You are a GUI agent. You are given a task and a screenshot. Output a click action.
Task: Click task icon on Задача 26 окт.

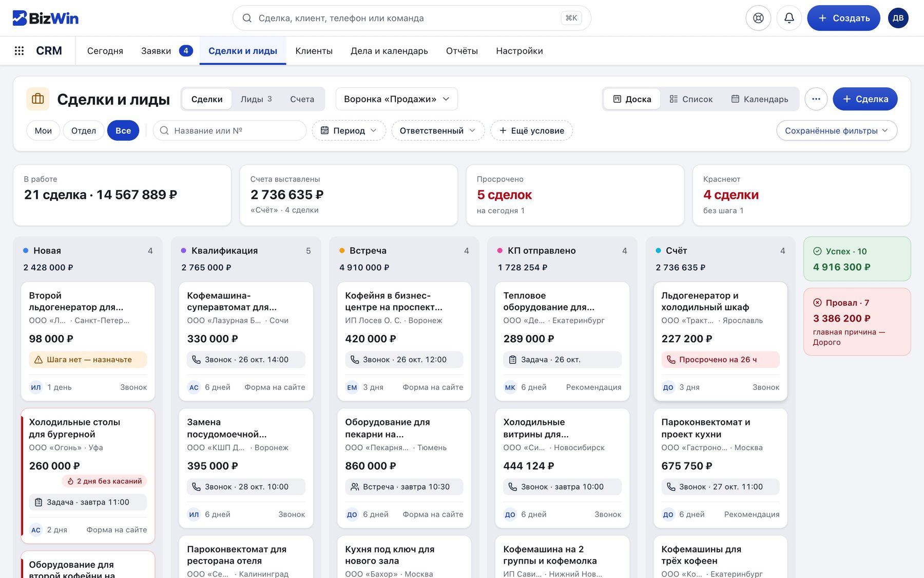tap(512, 360)
